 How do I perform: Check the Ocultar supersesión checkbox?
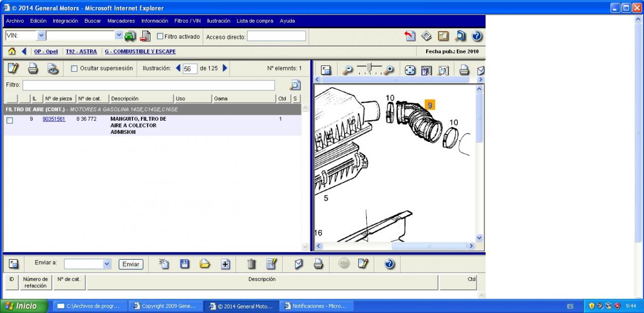(74, 68)
